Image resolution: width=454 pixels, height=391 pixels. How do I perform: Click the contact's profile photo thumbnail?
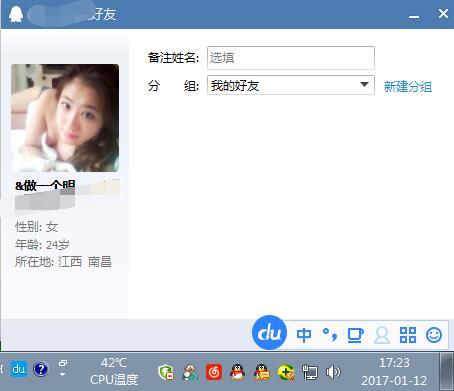click(65, 118)
